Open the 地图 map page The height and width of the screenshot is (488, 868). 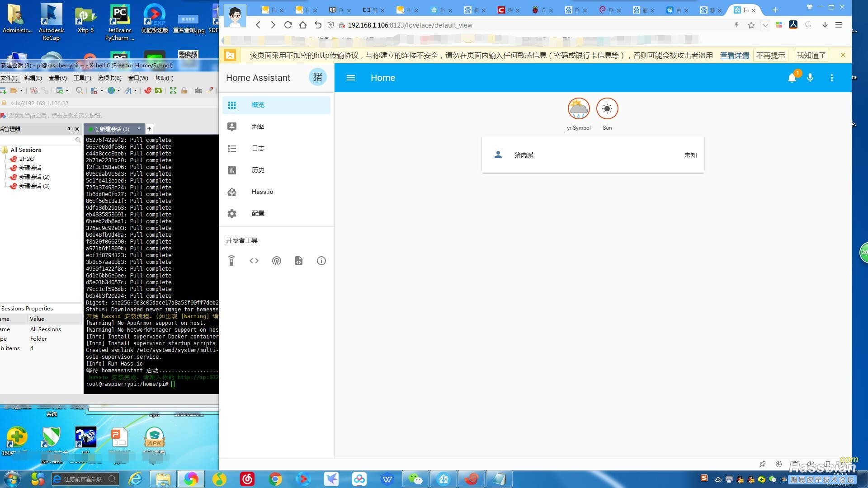click(x=276, y=127)
